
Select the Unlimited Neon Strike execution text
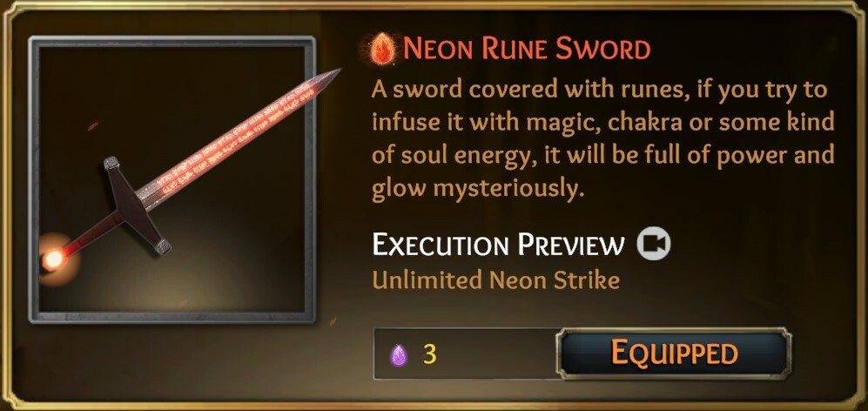(495, 280)
